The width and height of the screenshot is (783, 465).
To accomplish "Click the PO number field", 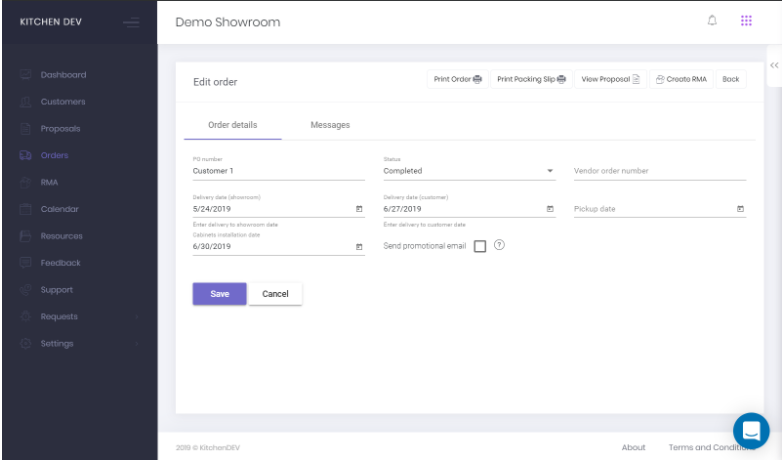I will click(x=279, y=171).
